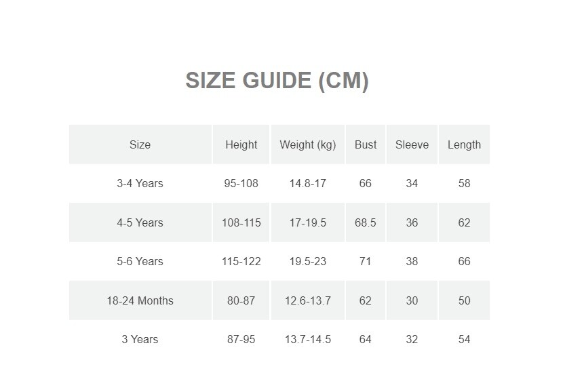This screenshot has height=392, width=565.
Task: Click the 13.7-14.5 weight value
Action: (x=307, y=339)
